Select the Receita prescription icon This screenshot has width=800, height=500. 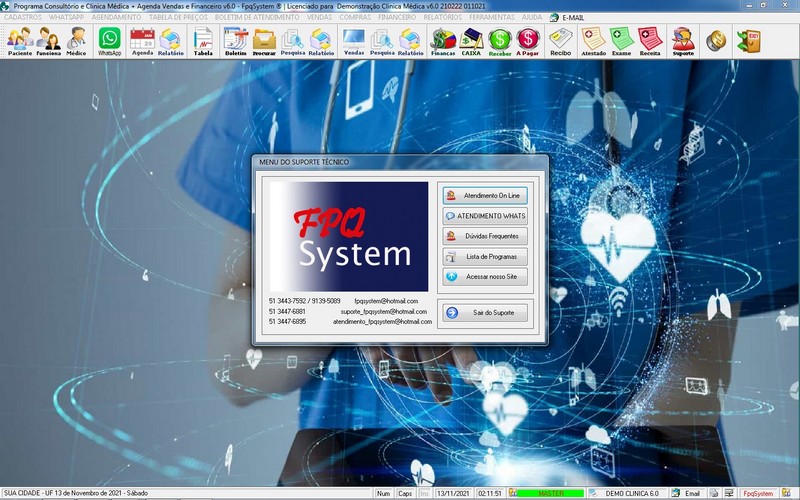click(650, 41)
